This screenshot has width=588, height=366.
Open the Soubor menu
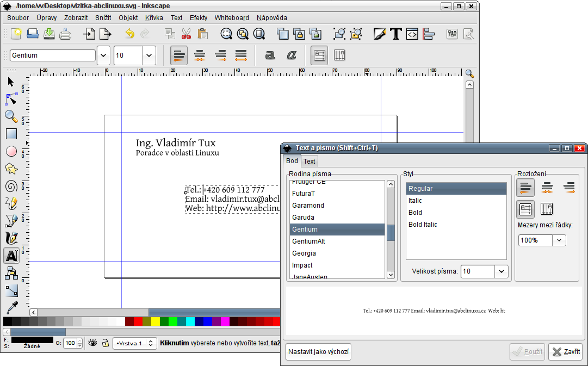point(17,17)
